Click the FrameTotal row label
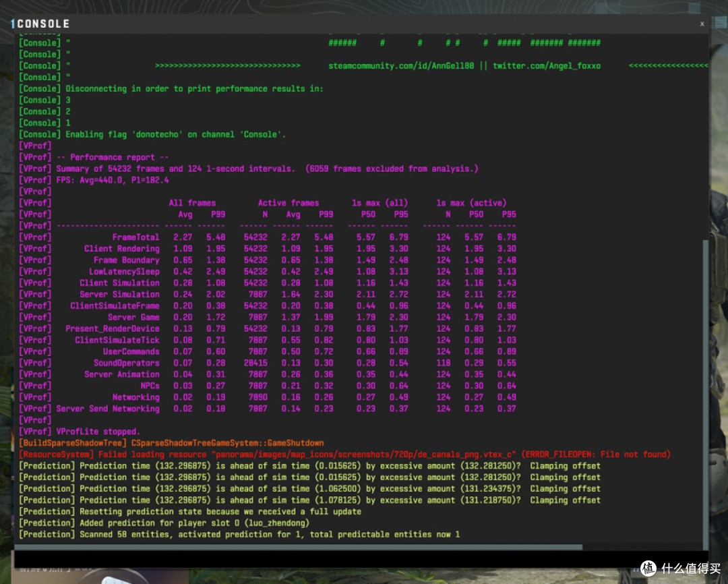 [135, 237]
